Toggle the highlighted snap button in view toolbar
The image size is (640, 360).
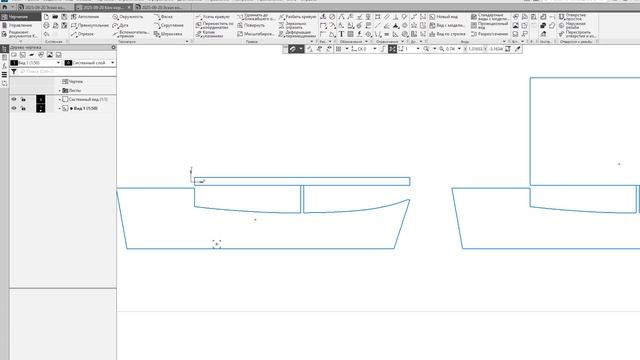point(392,49)
